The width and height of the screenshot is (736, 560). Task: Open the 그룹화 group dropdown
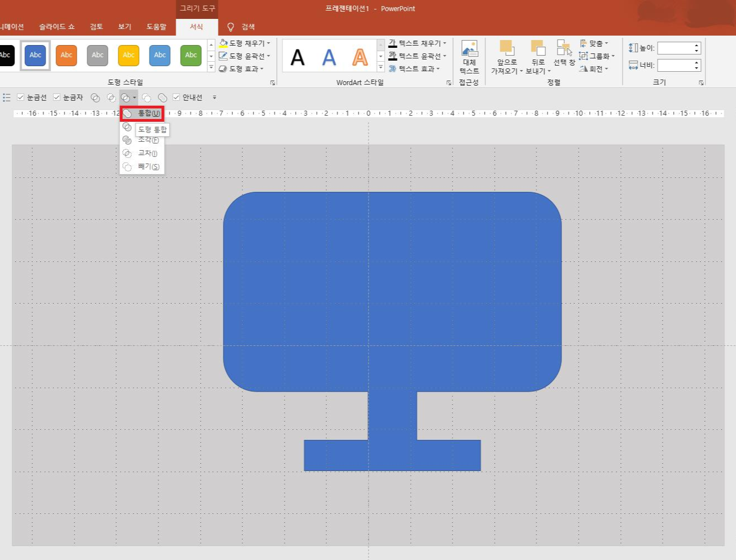tap(597, 56)
